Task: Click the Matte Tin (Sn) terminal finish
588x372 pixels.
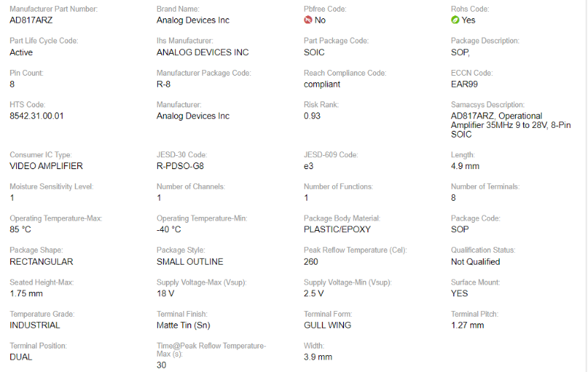Action: [184, 325]
